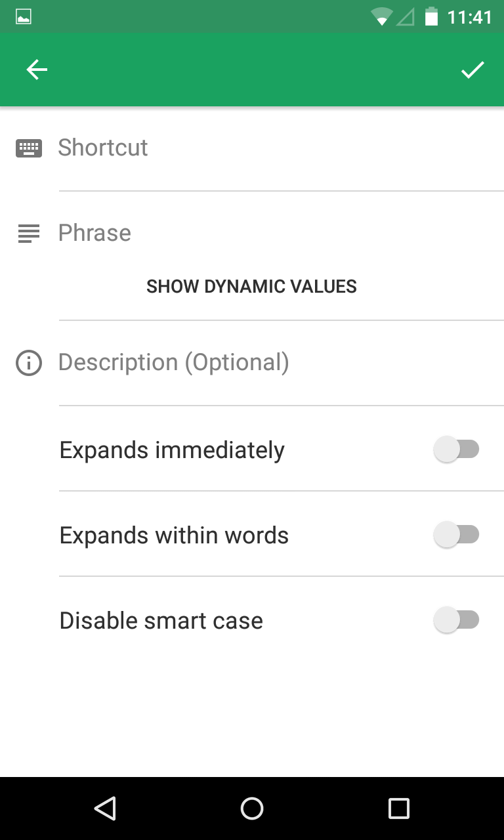Tap the Android back navigation button

pyautogui.click(x=106, y=808)
